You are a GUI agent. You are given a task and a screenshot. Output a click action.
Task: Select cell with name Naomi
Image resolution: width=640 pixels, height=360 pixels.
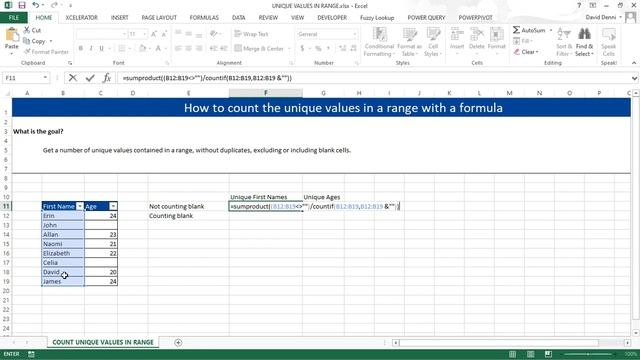click(x=63, y=244)
